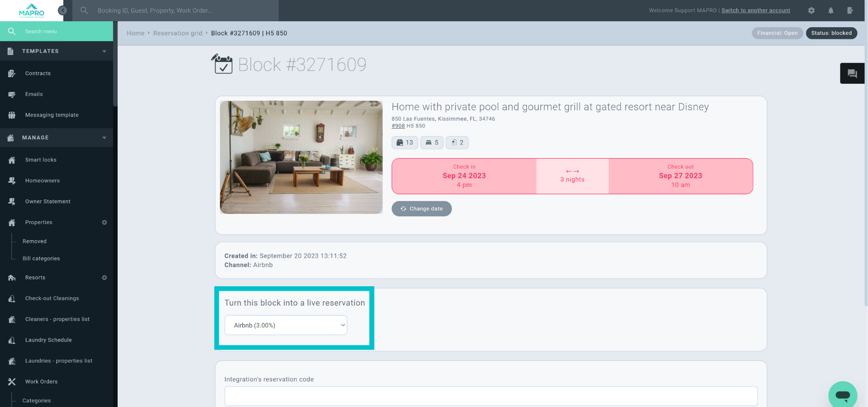The image size is (868, 407).
Task: Expand the Resorts plus toggle
Action: tap(104, 278)
